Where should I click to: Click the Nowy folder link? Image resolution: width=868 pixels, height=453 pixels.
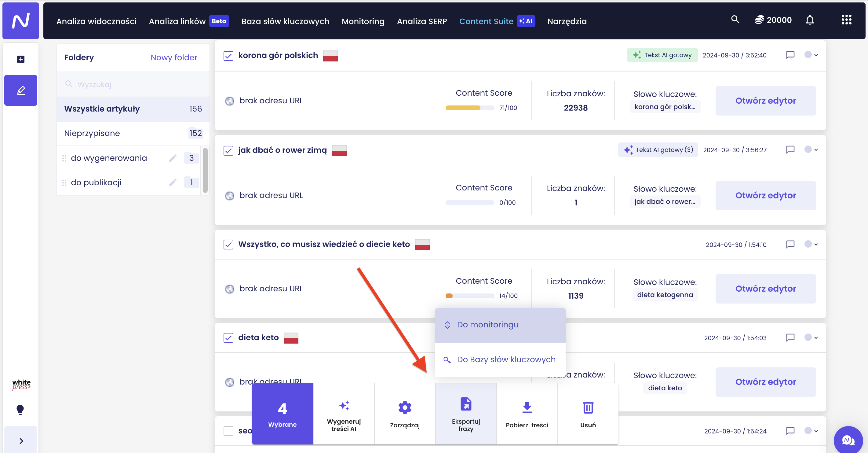[x=174, y=57]
